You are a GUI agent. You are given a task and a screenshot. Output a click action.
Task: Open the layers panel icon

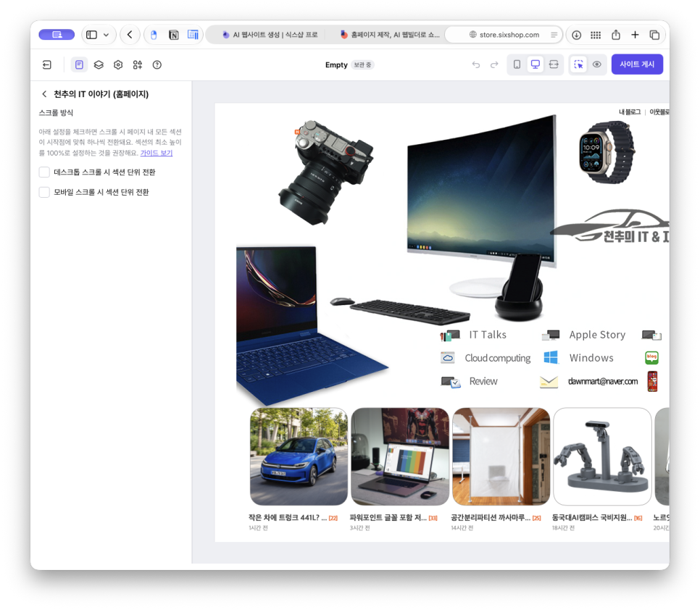click(x=99, y=64)
